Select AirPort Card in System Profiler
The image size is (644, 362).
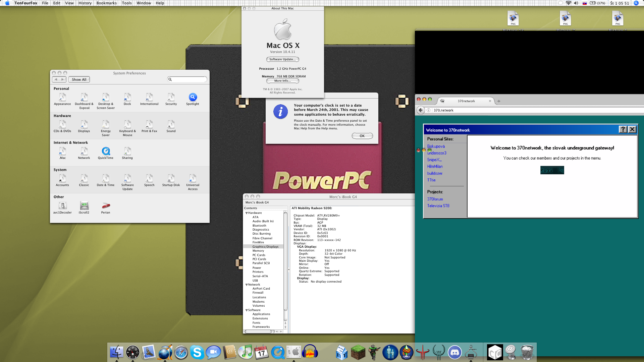[261, 289]
